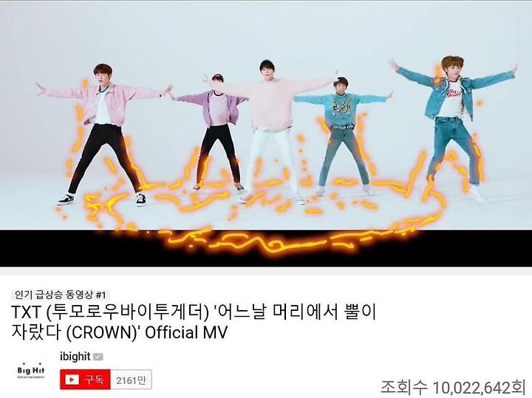Click the gray divider strip below the player
Screen dimensions: 532x398
[266, 271]
